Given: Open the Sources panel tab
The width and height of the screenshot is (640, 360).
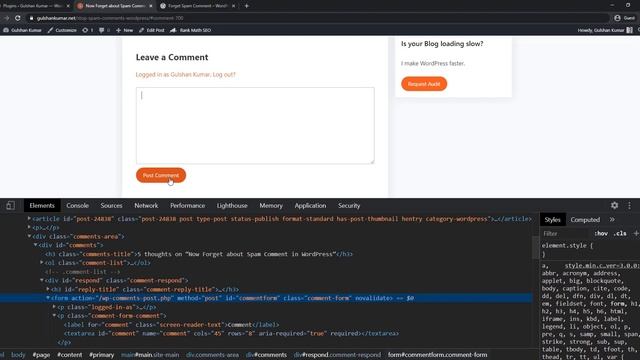Looking at the screenshot, I should coord(111,206).
